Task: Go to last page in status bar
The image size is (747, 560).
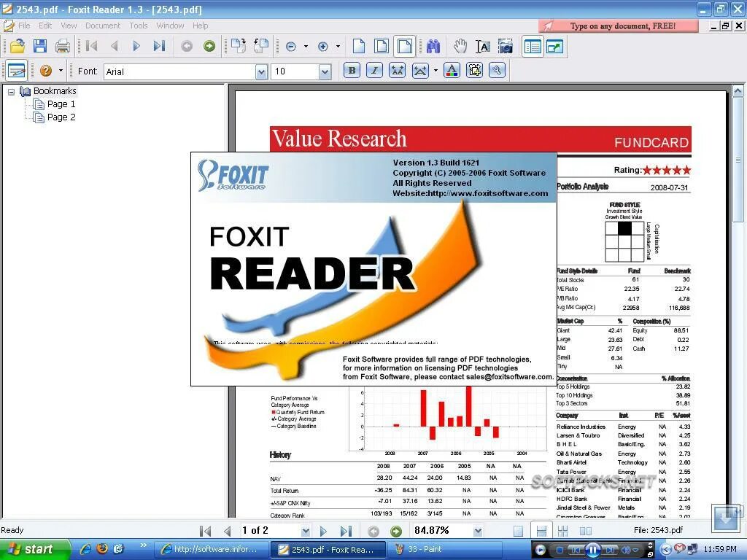Action: 347,531
